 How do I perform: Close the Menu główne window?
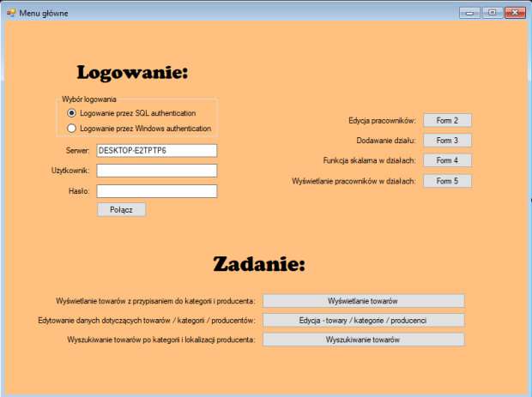515,13
